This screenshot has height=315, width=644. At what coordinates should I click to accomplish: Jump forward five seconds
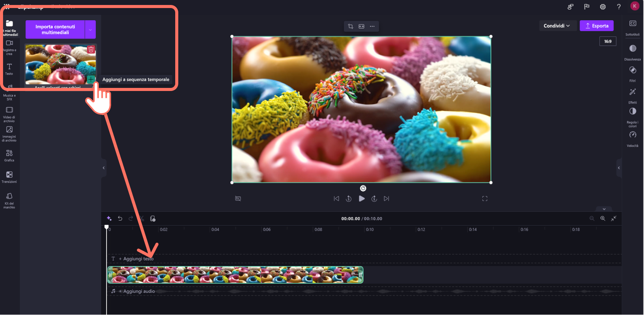point(374,198)
